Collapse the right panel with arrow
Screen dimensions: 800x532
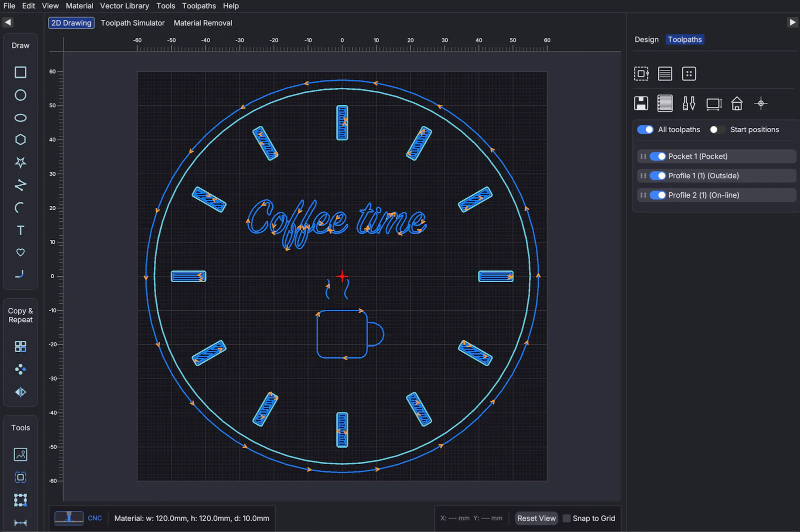coord(792,22)
